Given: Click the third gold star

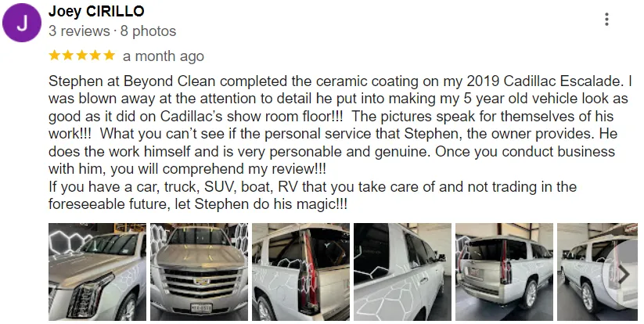Looking at the screenshot, I should click(82, 56).
